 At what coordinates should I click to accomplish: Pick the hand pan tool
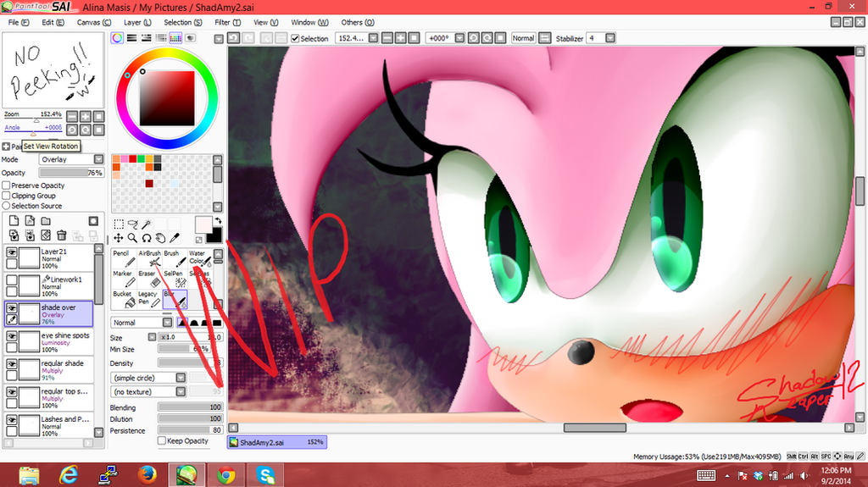[x=160, y=238]
